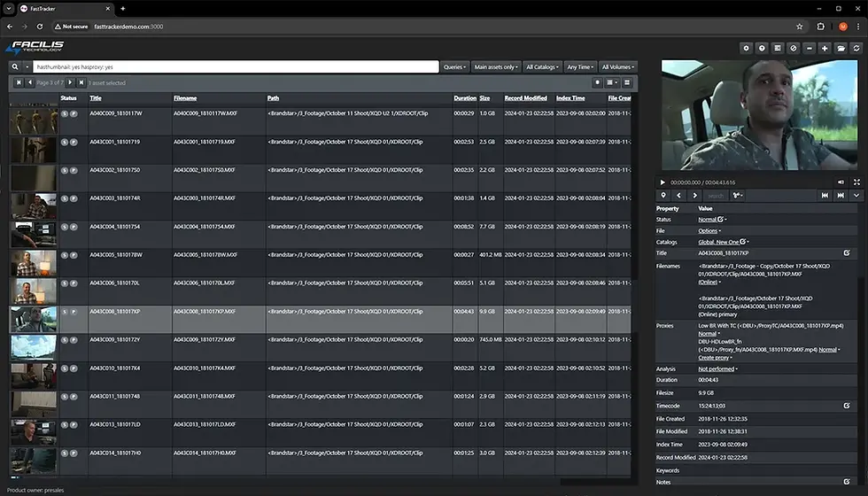Sort by Title column header
The width and height of the screenshot is (868, 496).
tap(96, 98)
